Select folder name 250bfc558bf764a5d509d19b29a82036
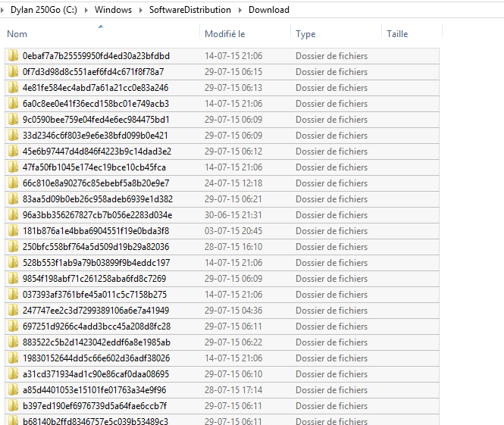504x425 pixels. [x=95, y=247]
